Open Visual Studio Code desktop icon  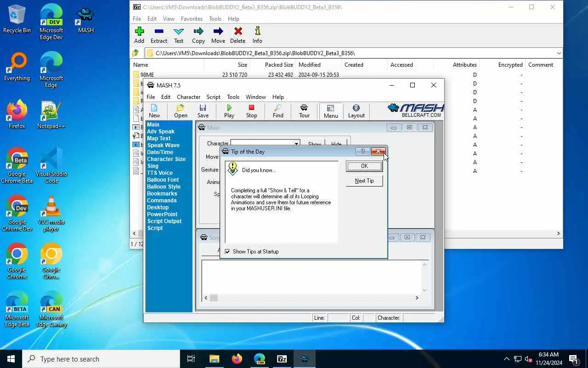click(x=51, y=165)
